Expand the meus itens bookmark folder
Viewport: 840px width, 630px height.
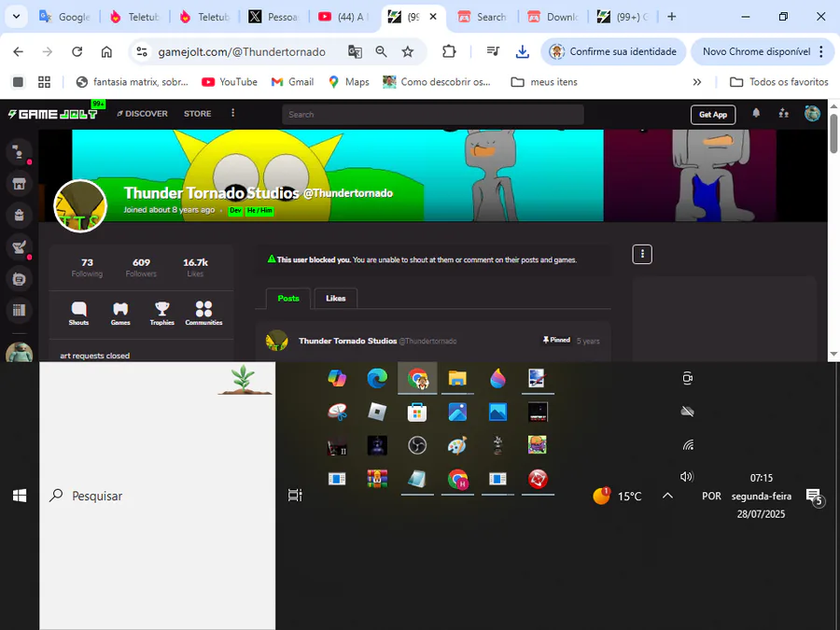coord(544,82)
